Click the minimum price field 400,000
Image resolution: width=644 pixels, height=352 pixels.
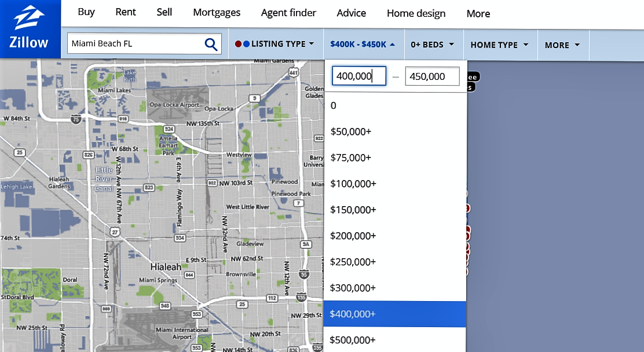tap(359, 76)
